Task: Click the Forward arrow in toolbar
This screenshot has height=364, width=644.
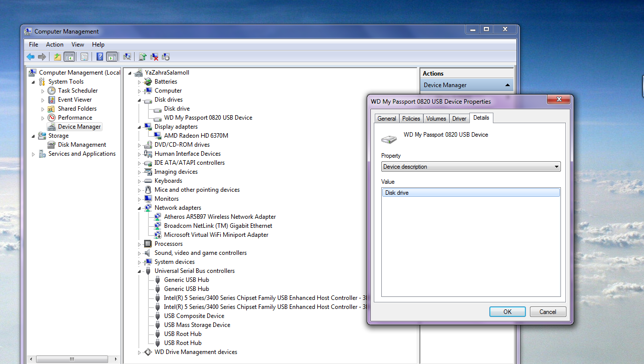Action: click(x=42, y=57)
